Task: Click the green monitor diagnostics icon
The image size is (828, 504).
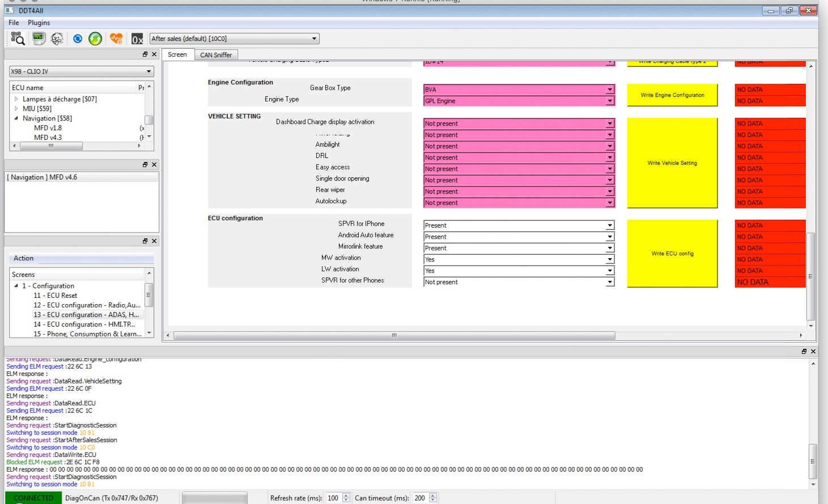Action: click(39, 39)
